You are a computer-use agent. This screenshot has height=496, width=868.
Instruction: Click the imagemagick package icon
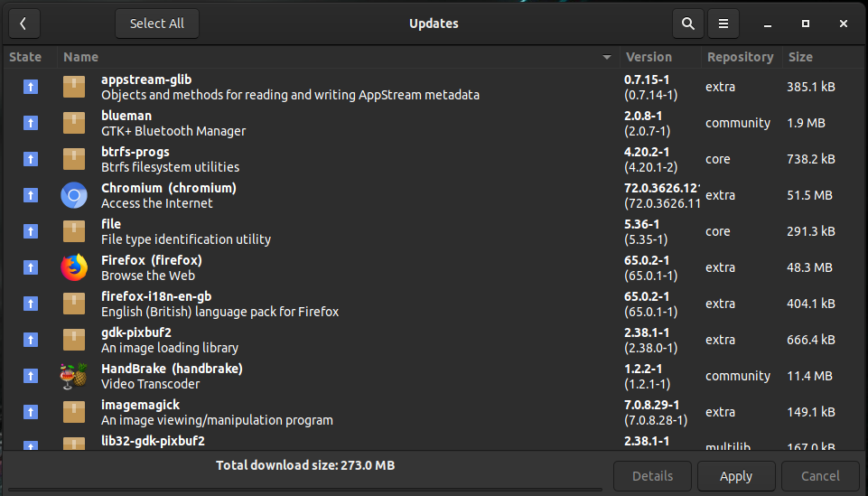point(74,412)
